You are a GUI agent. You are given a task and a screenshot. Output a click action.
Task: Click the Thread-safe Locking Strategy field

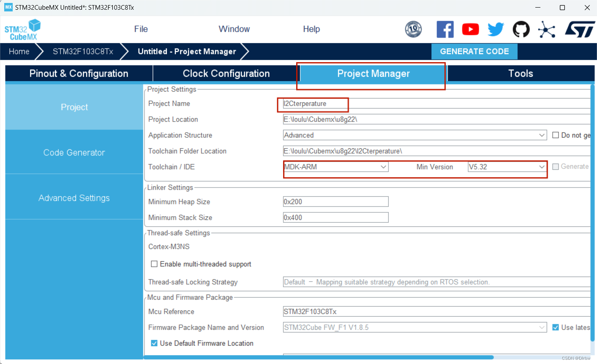(436, 282)
